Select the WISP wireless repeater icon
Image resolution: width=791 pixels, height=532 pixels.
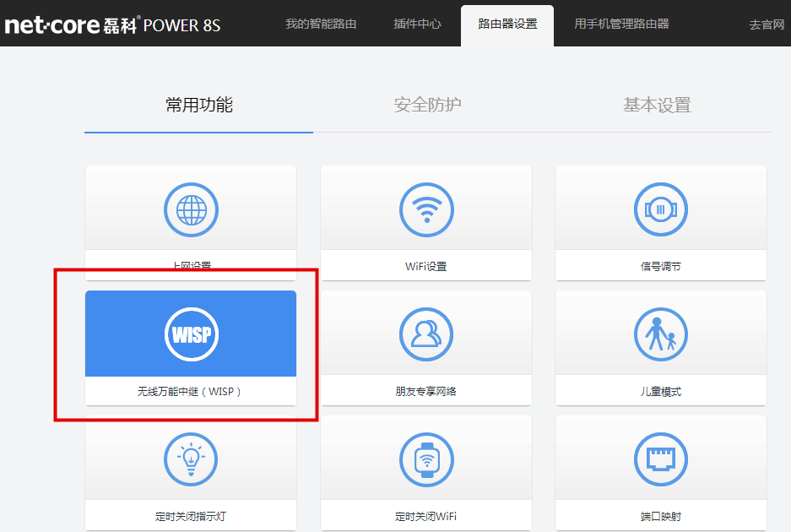pyautogui.click(x=191, y=334)
